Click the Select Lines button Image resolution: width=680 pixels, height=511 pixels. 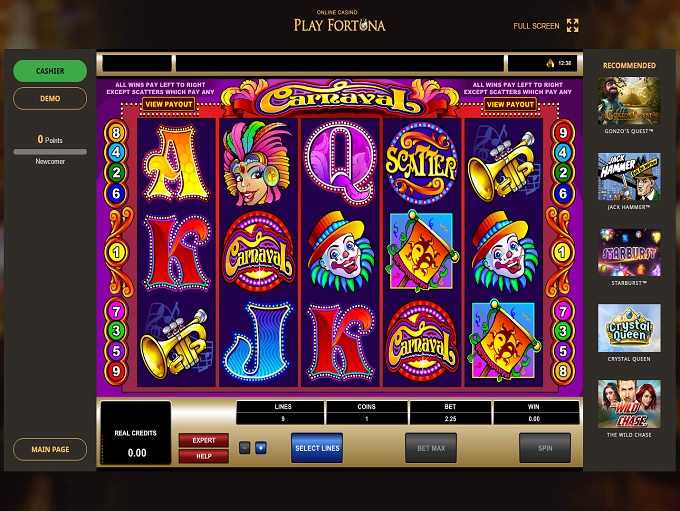(317, 448)
